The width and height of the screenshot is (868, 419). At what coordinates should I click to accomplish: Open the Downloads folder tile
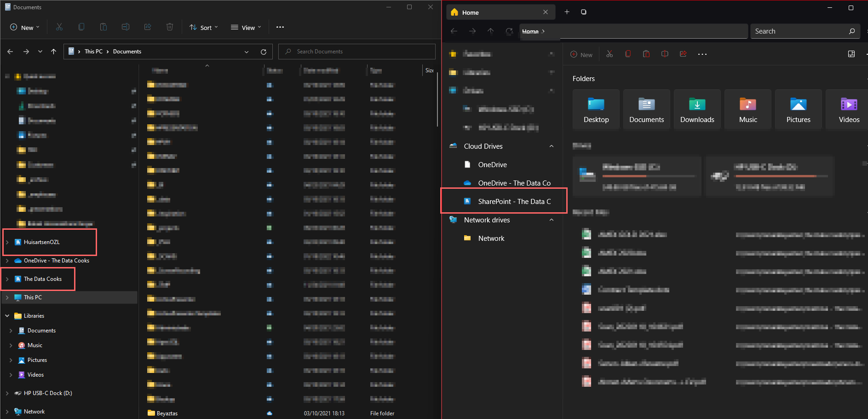click(x=697, y=110)
